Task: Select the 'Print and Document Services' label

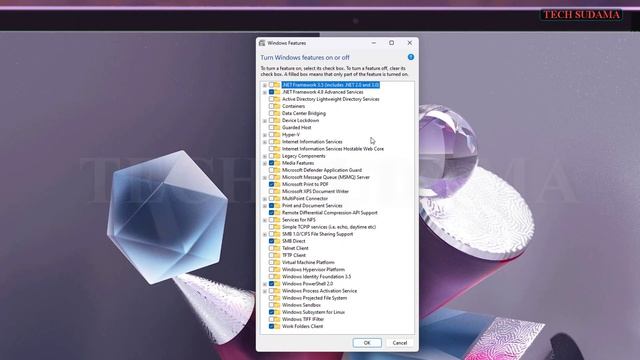Action: pos(312,205)
